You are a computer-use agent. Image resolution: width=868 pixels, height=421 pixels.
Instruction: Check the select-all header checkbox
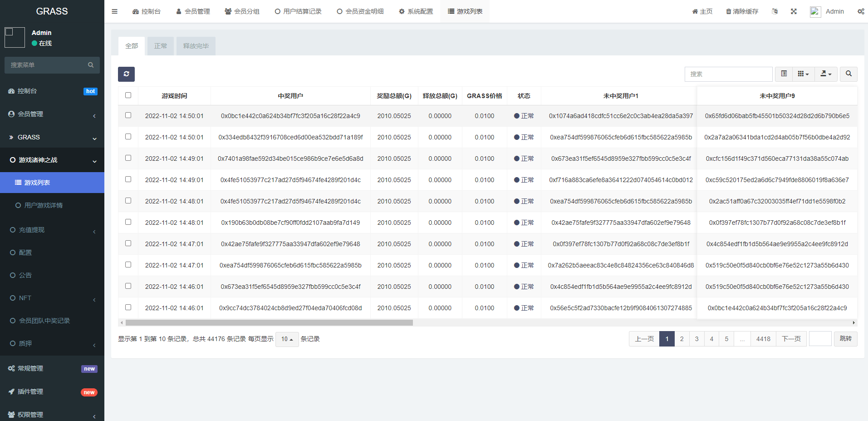click(128, 95)
